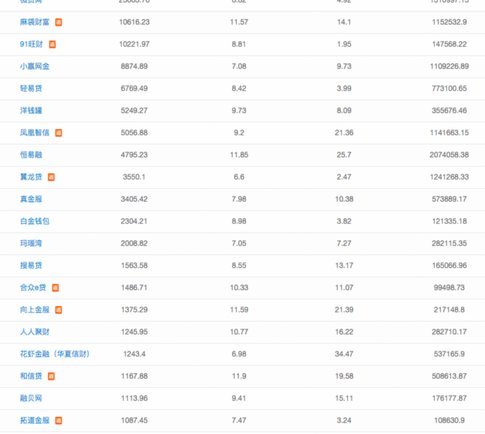This screenshot has width=485, height=434.
Task: Click the orange badge beside 凤凰智信
Action: click(x=58, y=133)
